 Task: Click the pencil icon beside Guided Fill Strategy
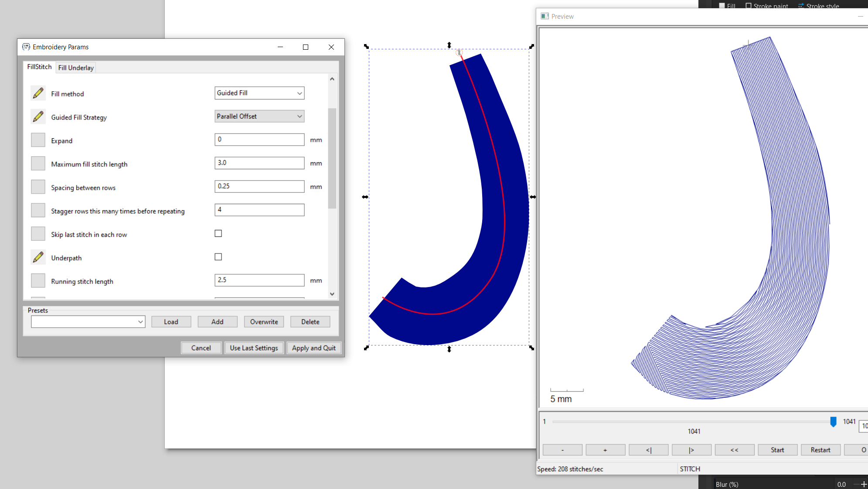tap(38, 116)
